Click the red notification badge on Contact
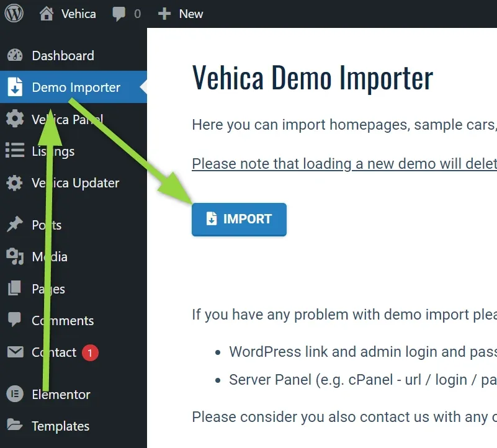 pyautogui.click(x=90, y=352)
